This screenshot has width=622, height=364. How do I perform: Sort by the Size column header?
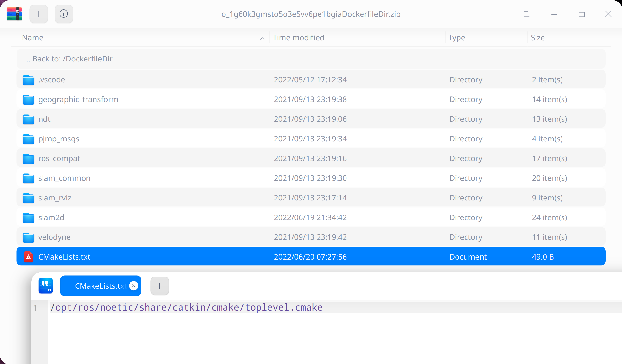click(x=538, y=38)
